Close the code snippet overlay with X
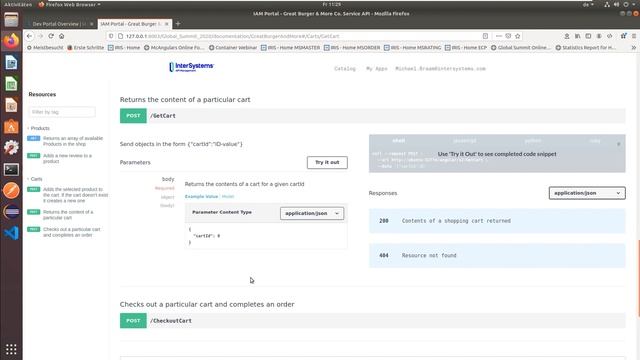This screenshot has height=360, width=640. click(618, 144)
